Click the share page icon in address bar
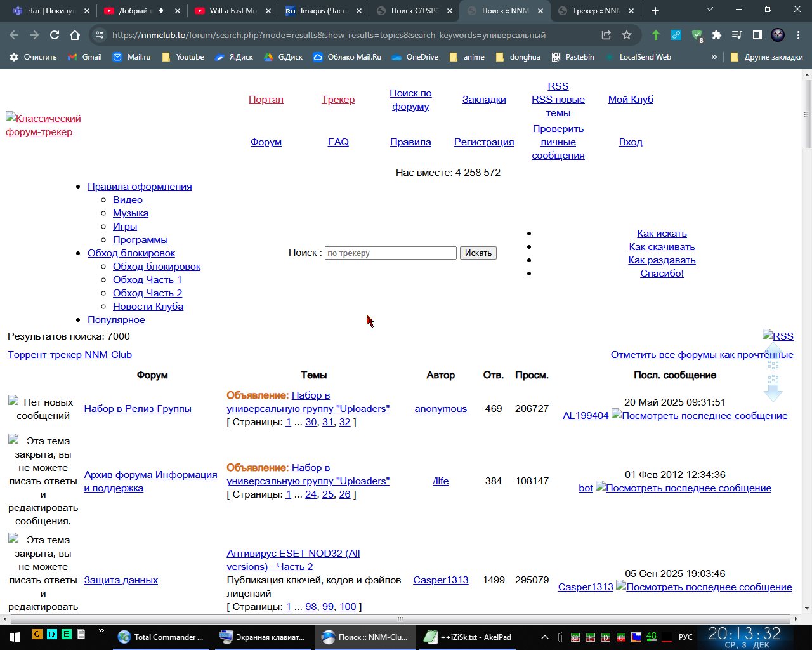The image size is (812, 650). (x=606, y=35)
